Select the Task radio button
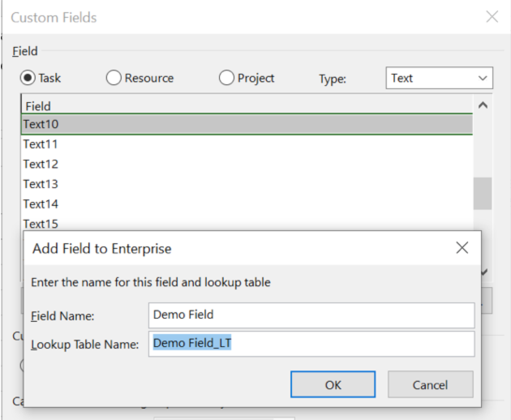This screenshot has width=511, height=420. [x=28, y=78]
